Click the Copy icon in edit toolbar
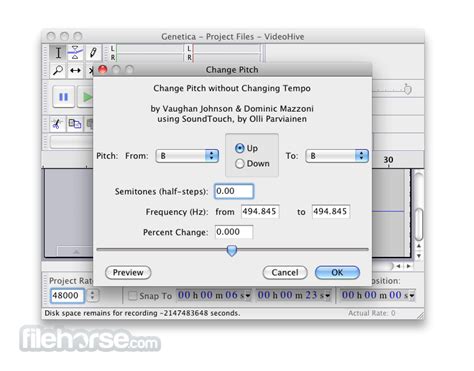Viewport: 474px width, 371px height. [x=75, y=124]
